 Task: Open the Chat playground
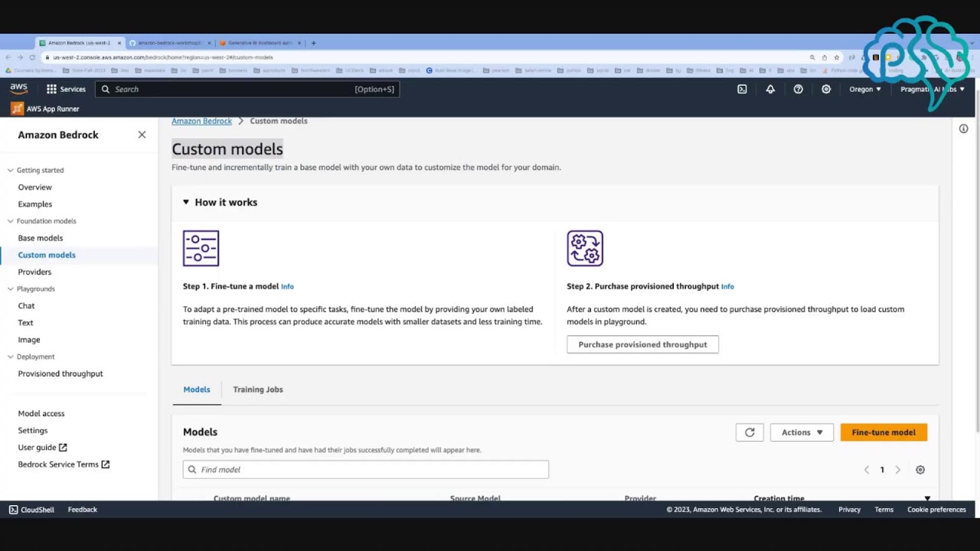tap(26, 306)
